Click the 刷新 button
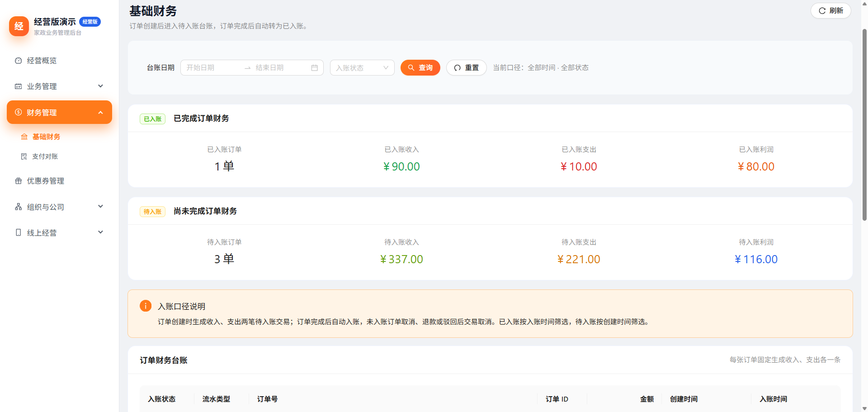This screenshot has width=868, height=412. pyautogui.click(x=831, y=11)
